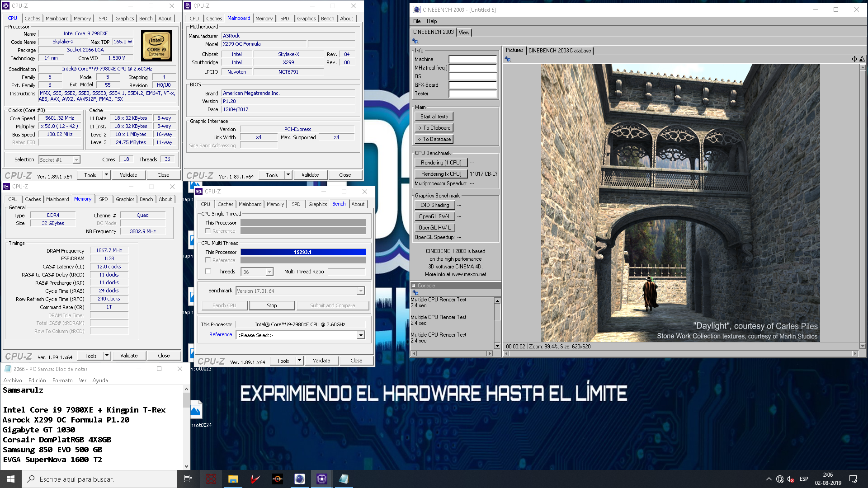Open the red atom icon app in taskbar
Viewport: 868px width, 488px height.
(211, 479)
